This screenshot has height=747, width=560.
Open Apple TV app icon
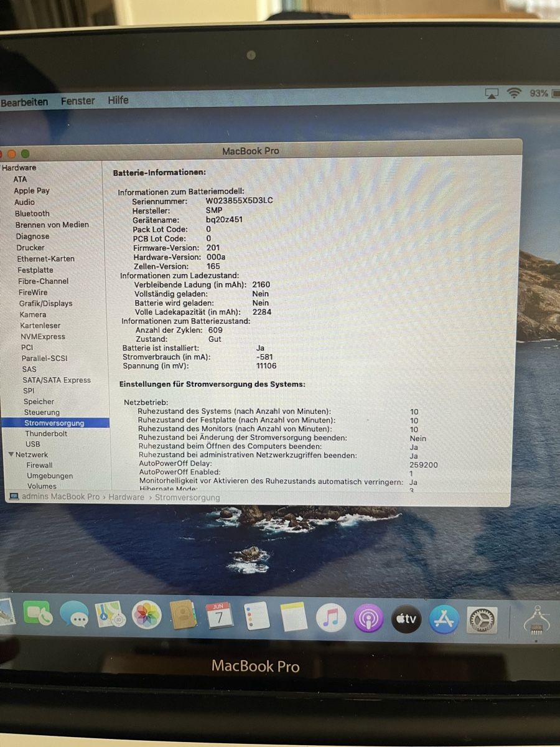click(406, 619)
